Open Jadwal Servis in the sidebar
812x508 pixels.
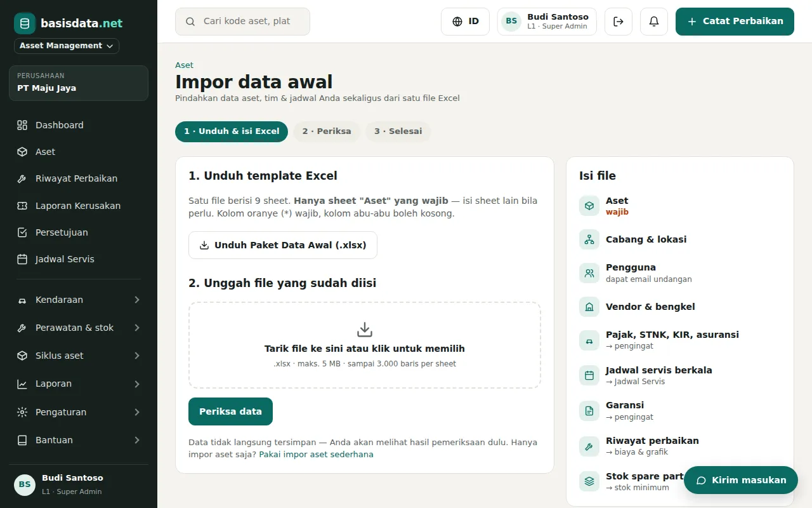pos(79,259)
